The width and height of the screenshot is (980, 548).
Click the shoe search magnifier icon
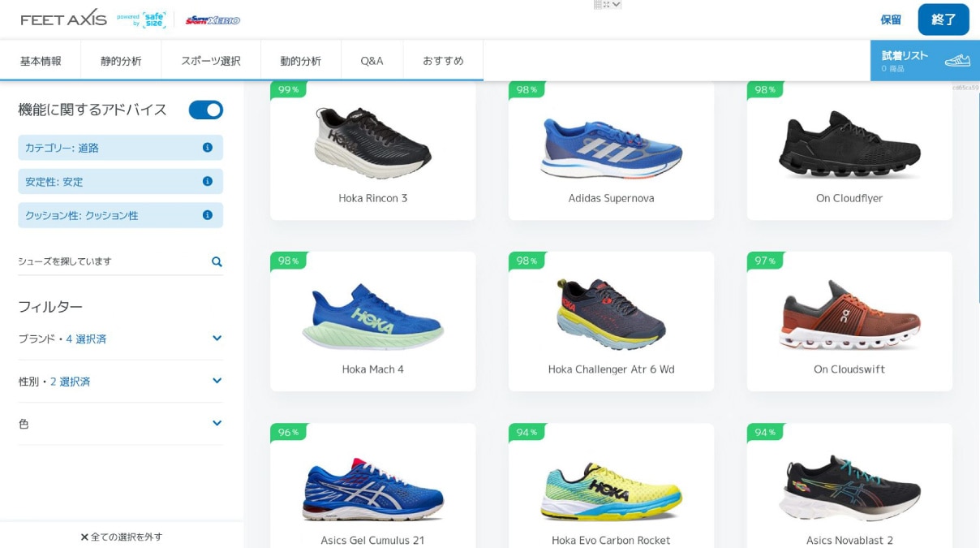point(217,261)
